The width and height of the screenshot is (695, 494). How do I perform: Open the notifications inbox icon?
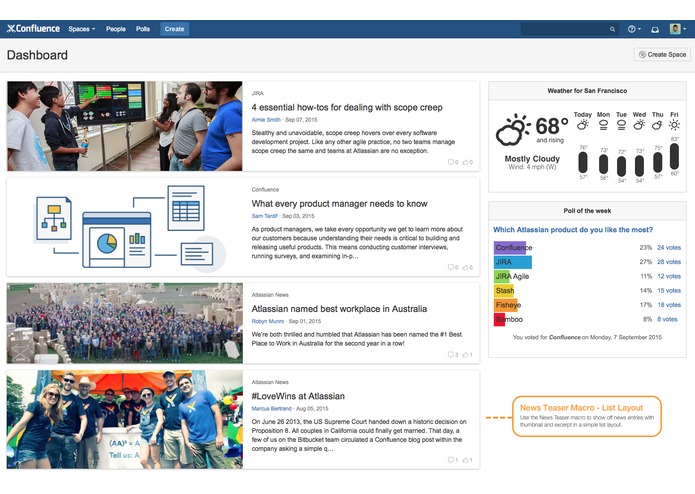point(655,30)
